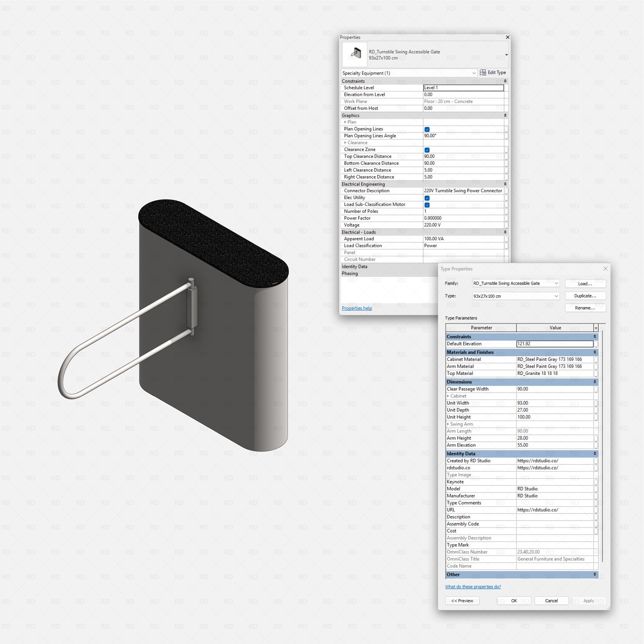Toggle the Plan Opening Lines checkbox

(x=427, y=129)
